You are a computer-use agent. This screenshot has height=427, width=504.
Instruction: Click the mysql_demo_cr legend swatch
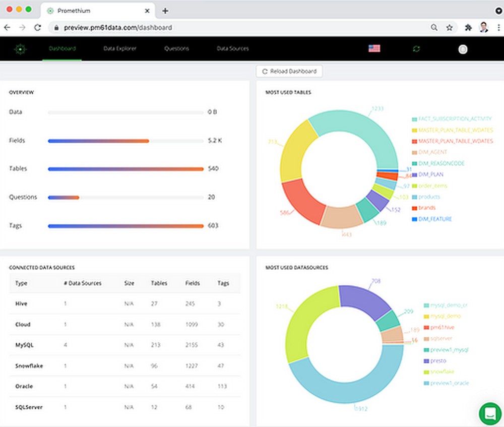point(426,306)
